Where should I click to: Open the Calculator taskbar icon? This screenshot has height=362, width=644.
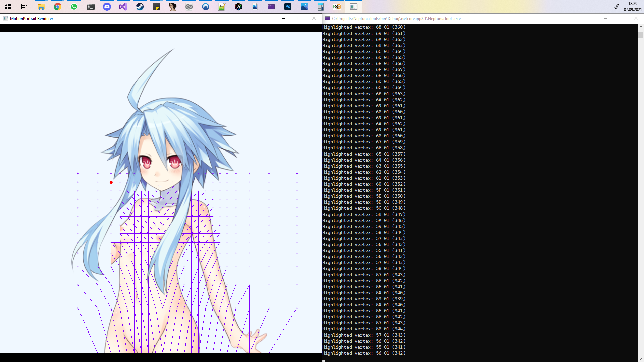click(321, 7)
